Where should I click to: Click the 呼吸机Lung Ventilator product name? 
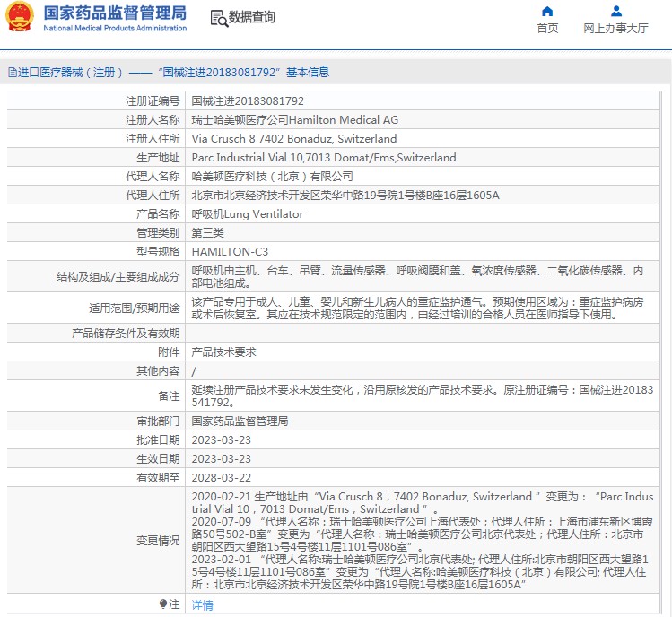click(x=248, y=214)
